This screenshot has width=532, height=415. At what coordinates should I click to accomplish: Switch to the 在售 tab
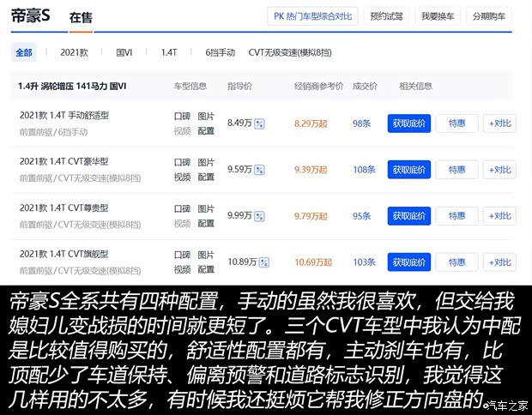point(81,17)
